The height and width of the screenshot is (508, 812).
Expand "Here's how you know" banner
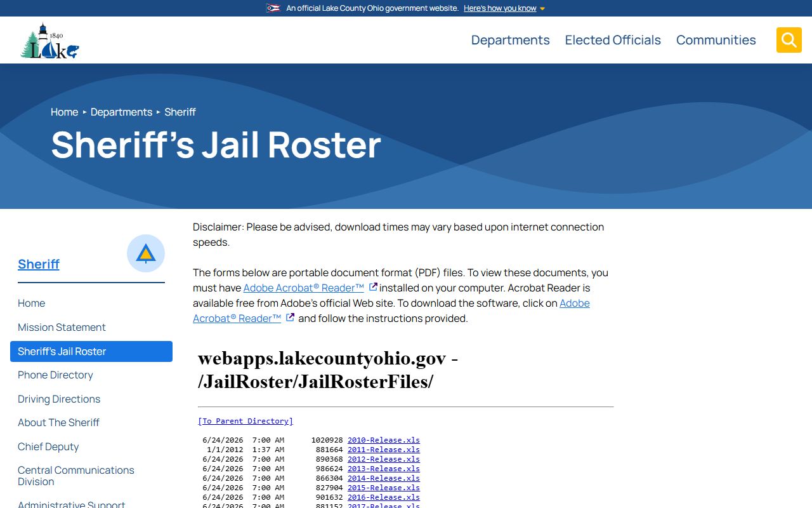(504, 8)
